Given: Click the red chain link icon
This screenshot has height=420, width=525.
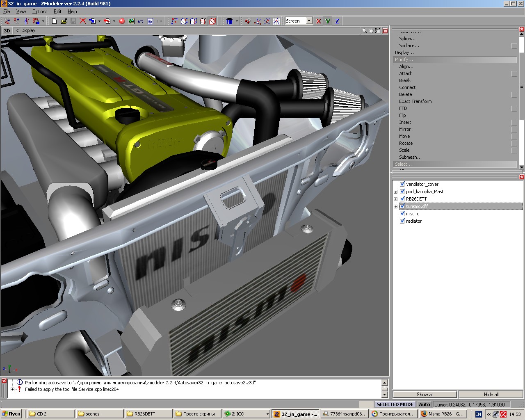Looking at the screenshot, I should point(247,21).
